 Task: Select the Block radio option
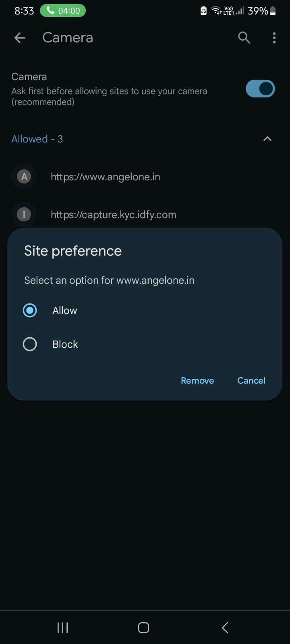[30, 344]
